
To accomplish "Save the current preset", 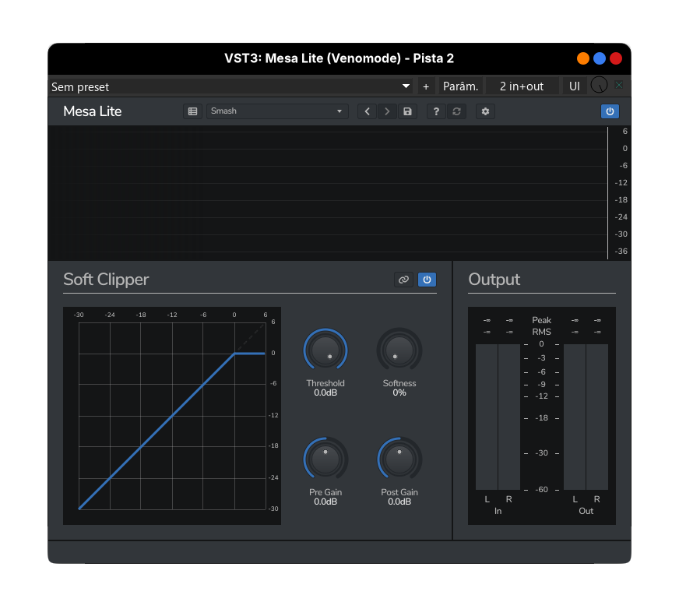I will (x=407, y=111).
